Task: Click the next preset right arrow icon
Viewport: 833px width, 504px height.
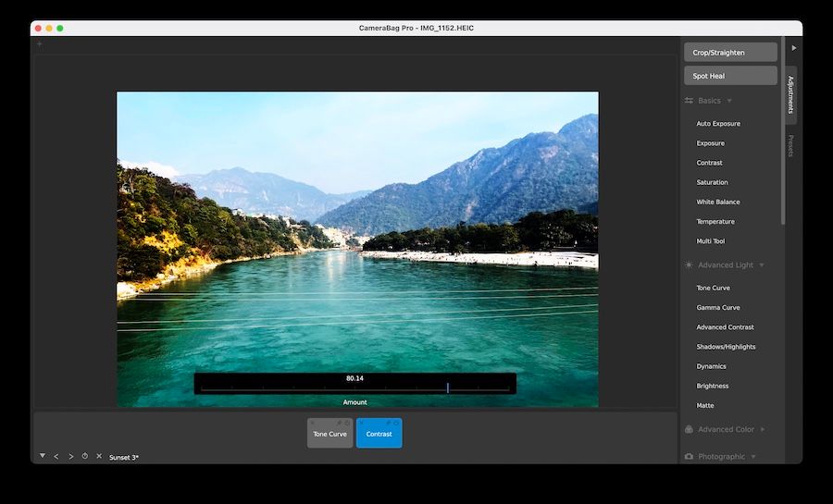Action: pos(70,456)
